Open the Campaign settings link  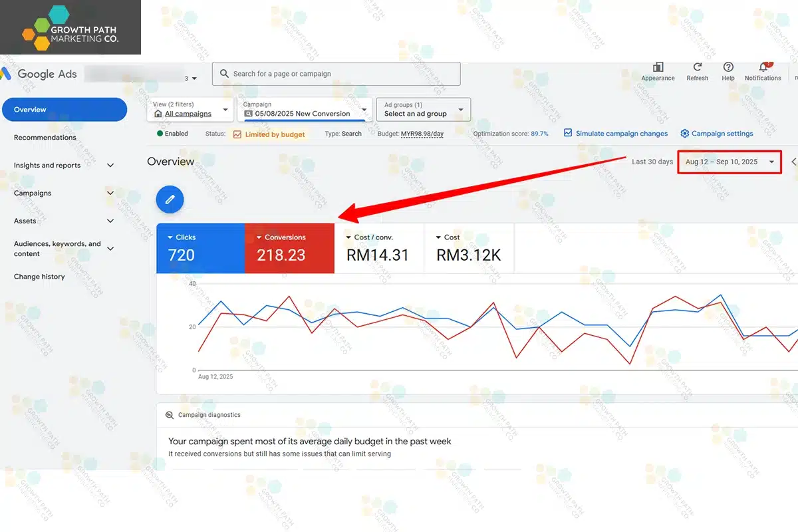[722, 134]
